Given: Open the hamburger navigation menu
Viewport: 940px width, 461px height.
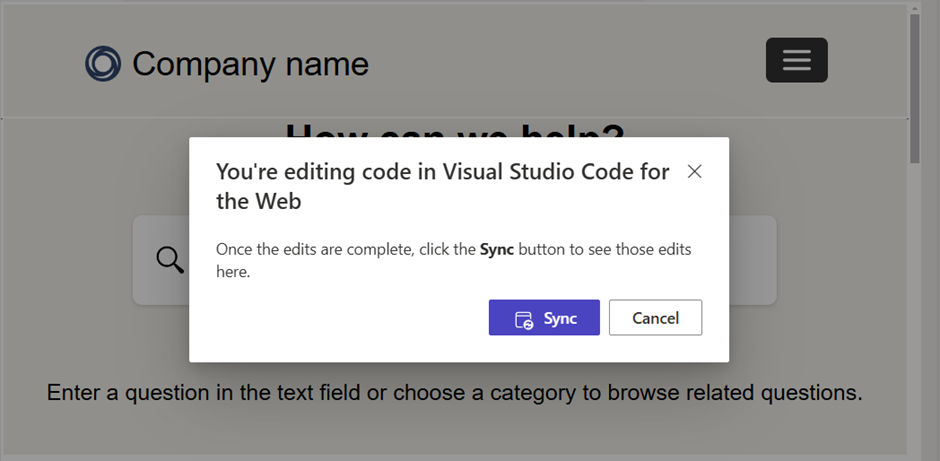Looking at the screenshot, I should [x=796, y=60].
